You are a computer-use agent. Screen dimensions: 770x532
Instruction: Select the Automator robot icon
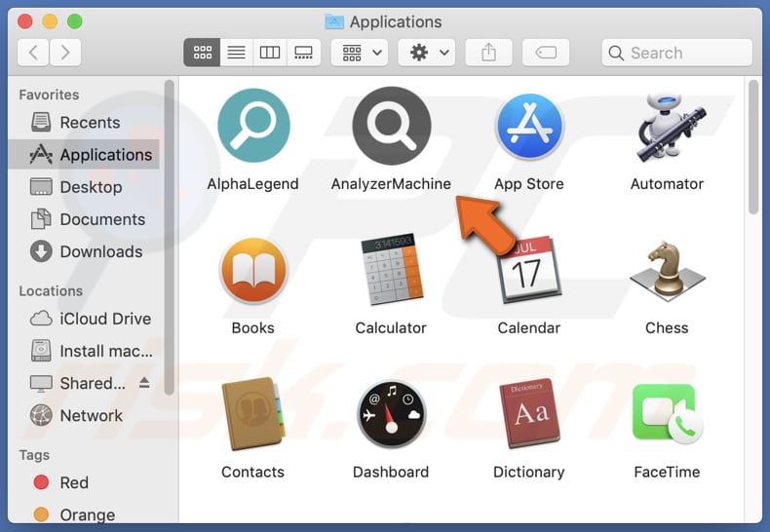coord(670,126)
